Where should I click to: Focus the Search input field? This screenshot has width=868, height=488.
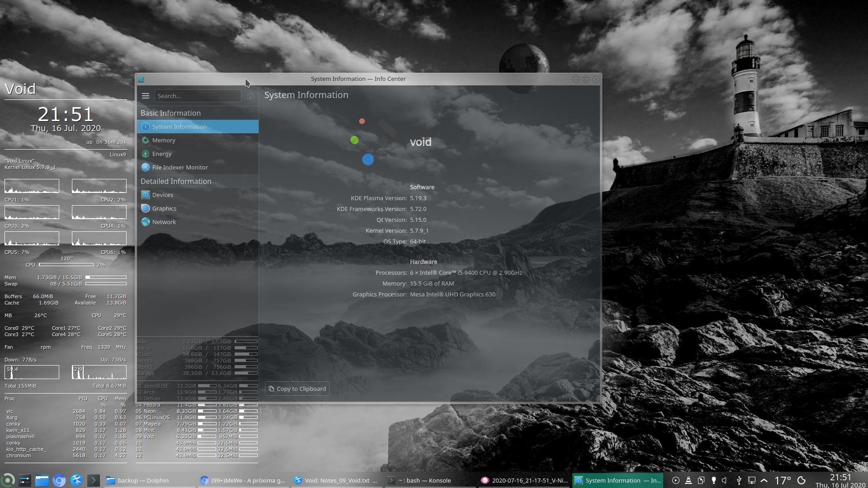click(x=198, y=96)
